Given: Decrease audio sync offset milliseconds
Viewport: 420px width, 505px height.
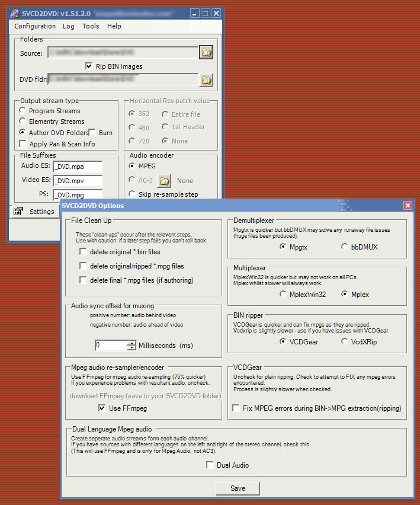Looking at the screenshot, I should (132, 348).
